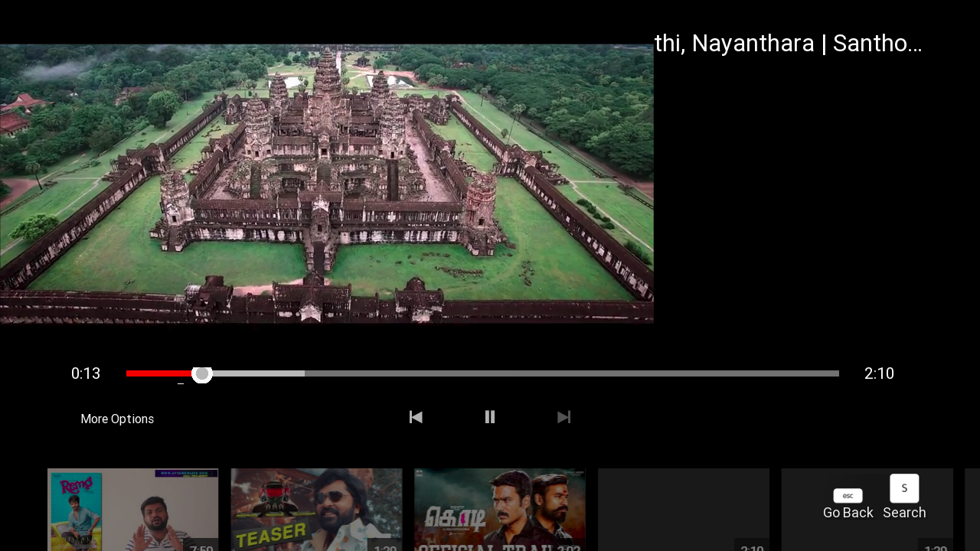Click the esc key icon
980x551 pixels.
point(848,496)
